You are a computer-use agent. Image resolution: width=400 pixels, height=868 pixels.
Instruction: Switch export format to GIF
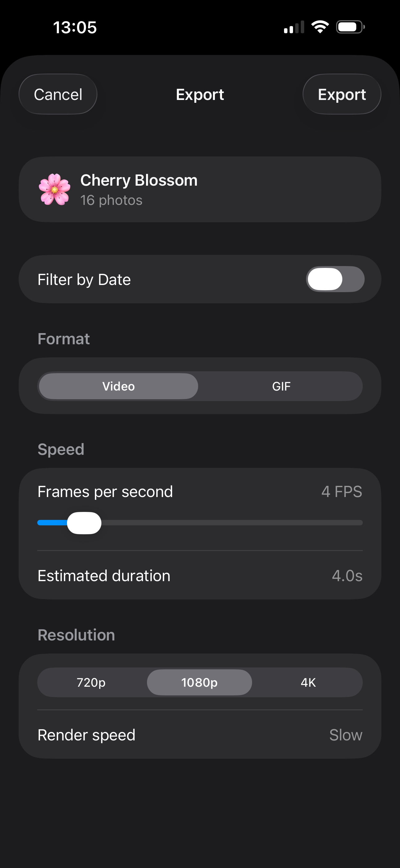[282, 386]
